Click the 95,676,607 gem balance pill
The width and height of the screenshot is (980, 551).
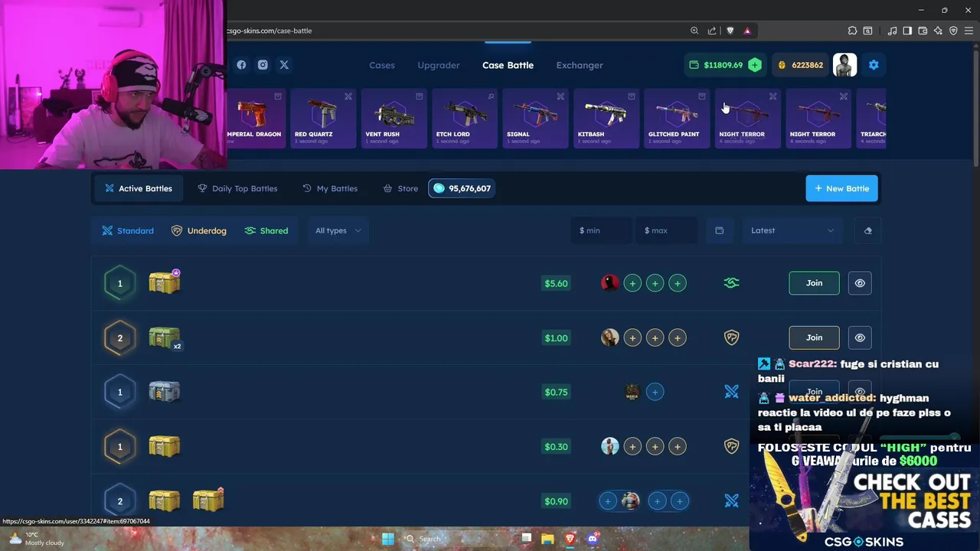tap(462, 188)
